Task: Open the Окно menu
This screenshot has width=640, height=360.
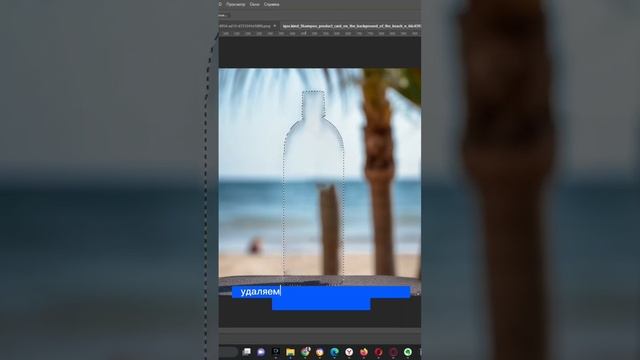Action: [254, 4]
